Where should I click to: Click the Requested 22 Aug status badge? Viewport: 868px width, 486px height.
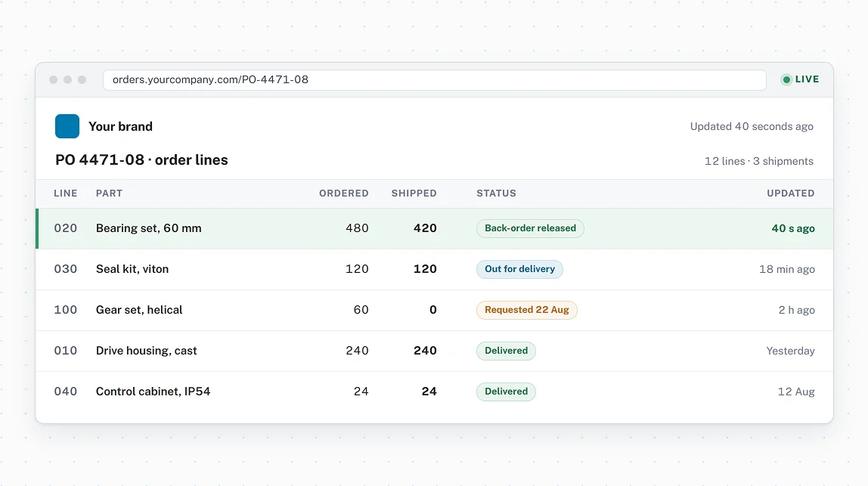(527, 310)
